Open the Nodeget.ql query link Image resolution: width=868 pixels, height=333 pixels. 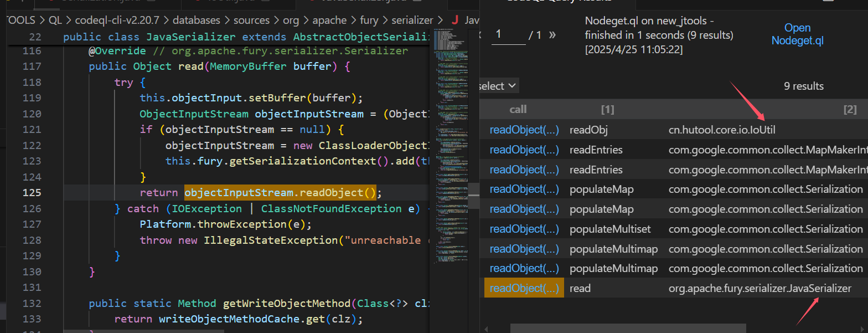pos(797,34)
